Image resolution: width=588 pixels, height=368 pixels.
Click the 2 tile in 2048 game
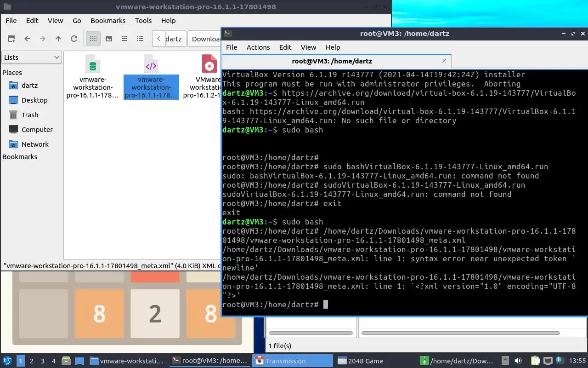click(x=155, y=314)
